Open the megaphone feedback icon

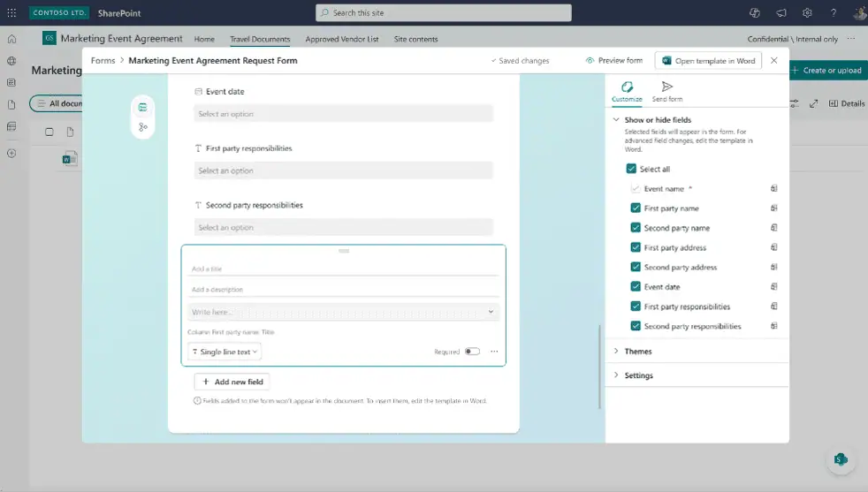pos(781,12)
